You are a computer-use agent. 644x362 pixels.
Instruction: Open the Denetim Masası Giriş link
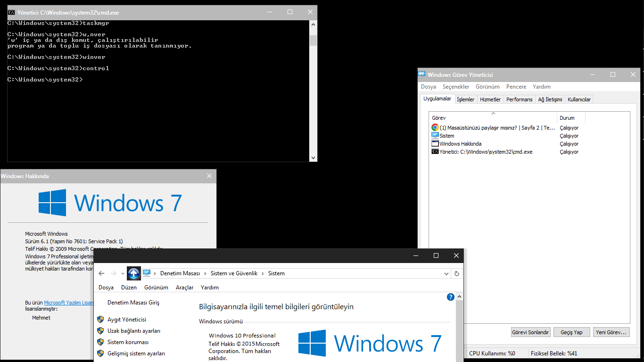(x=133, y=303)
